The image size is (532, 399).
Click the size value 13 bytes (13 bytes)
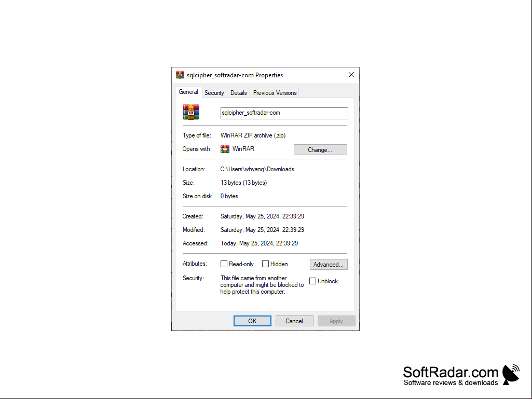click(243, 183)
